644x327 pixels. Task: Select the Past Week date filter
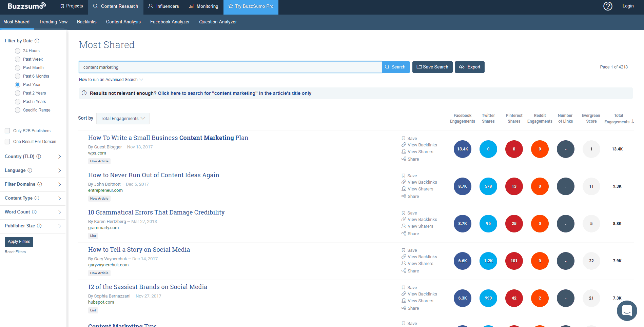click(x=18, y=59)
